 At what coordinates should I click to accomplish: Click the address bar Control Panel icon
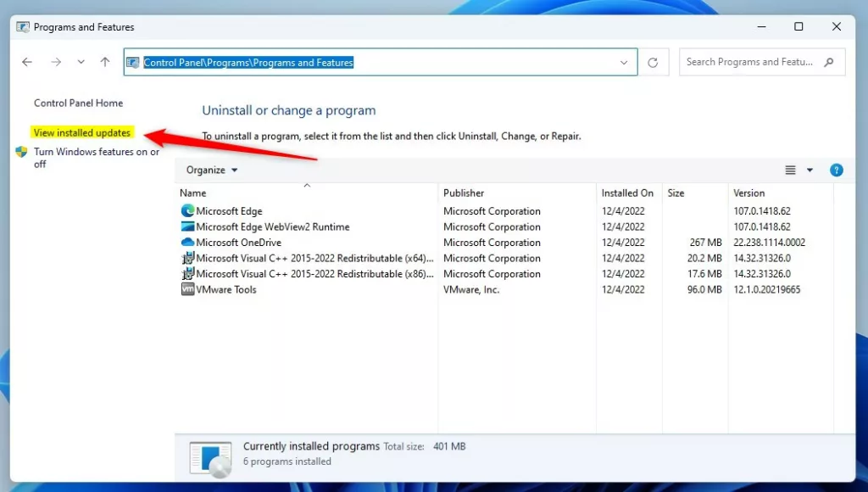133,63
